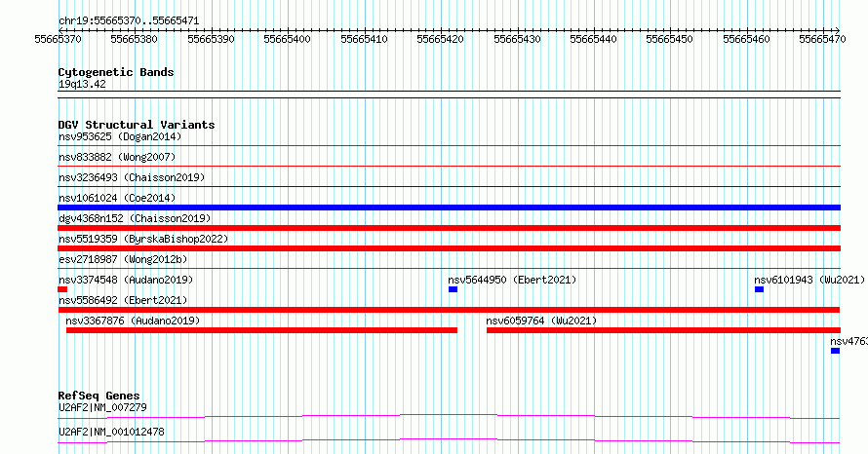
Task: Open variant label nsv1061024 (Coe2014)
Action: point(117,198)
